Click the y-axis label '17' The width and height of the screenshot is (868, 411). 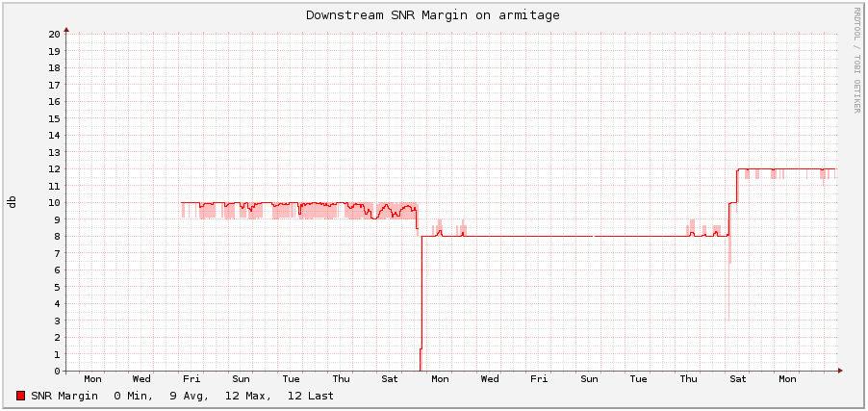pos(54,84)
